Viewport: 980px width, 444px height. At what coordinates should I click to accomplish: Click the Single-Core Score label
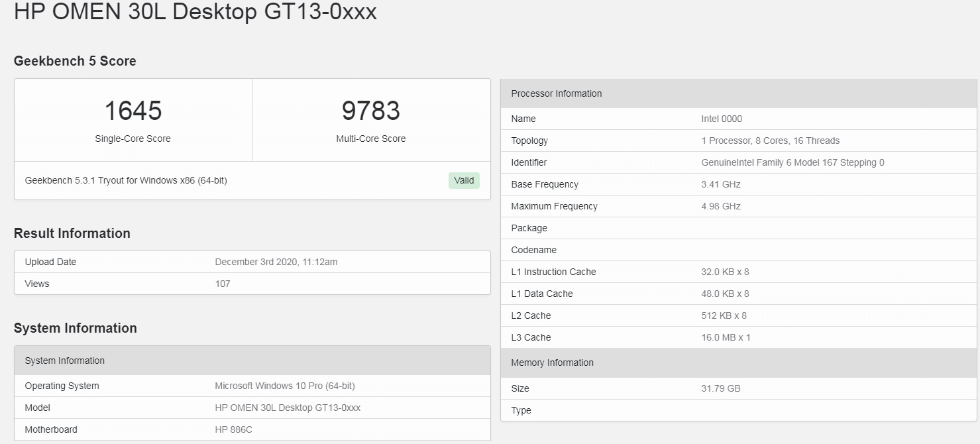(133, 139)
